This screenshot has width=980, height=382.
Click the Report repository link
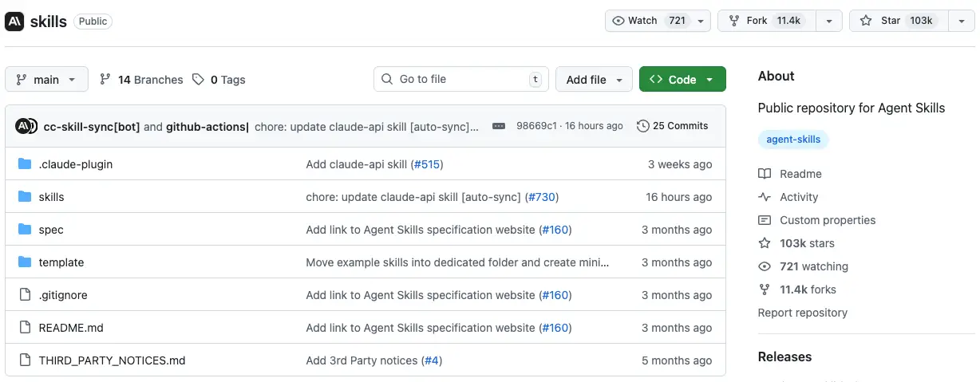click(802, 313)
